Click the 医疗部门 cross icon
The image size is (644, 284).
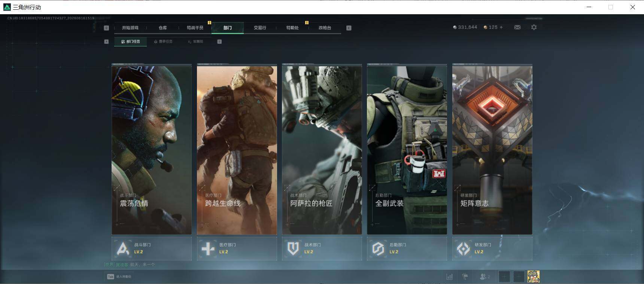pyautogui.click(x=208, y=248)
